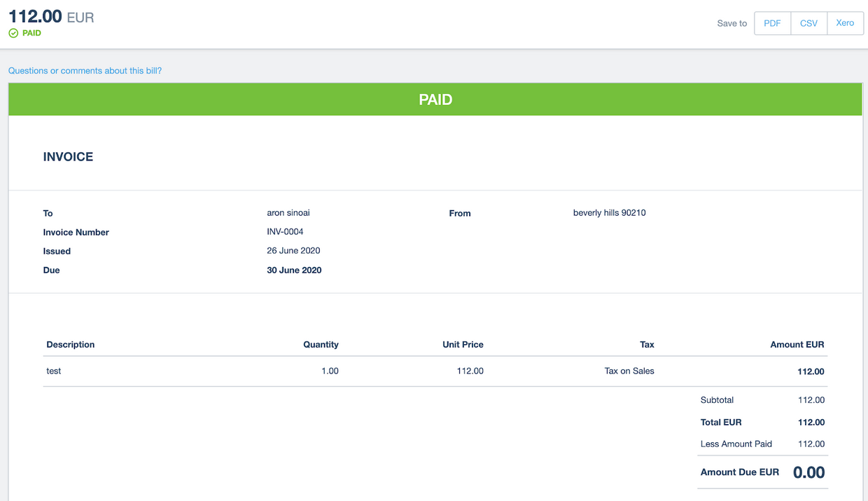Click the due date 30 June 2020
Image resolution: width=868 pixels, height=501 pixels.
point(295,270)
